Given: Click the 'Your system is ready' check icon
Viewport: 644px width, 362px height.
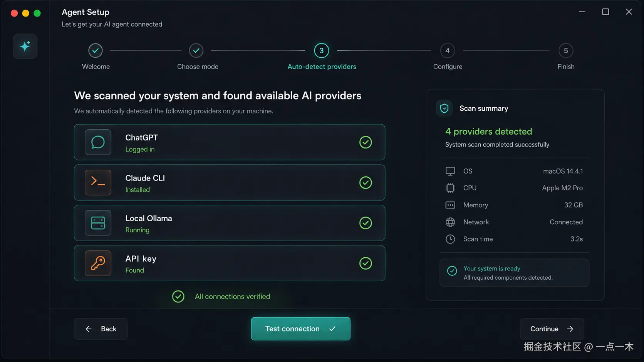Looking at the screenshot, I should pos(452,271).
